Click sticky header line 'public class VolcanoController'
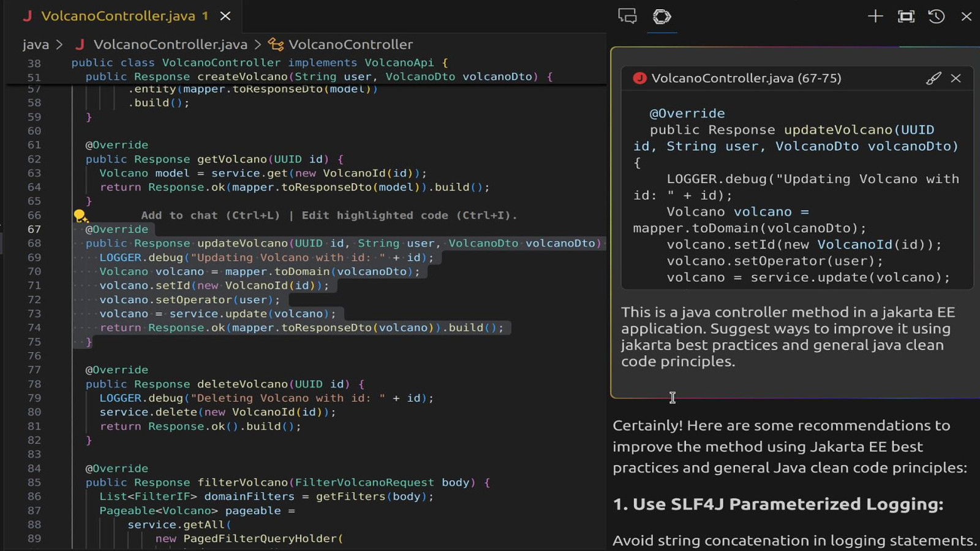The image size is (980, 551). click(260, 62)
